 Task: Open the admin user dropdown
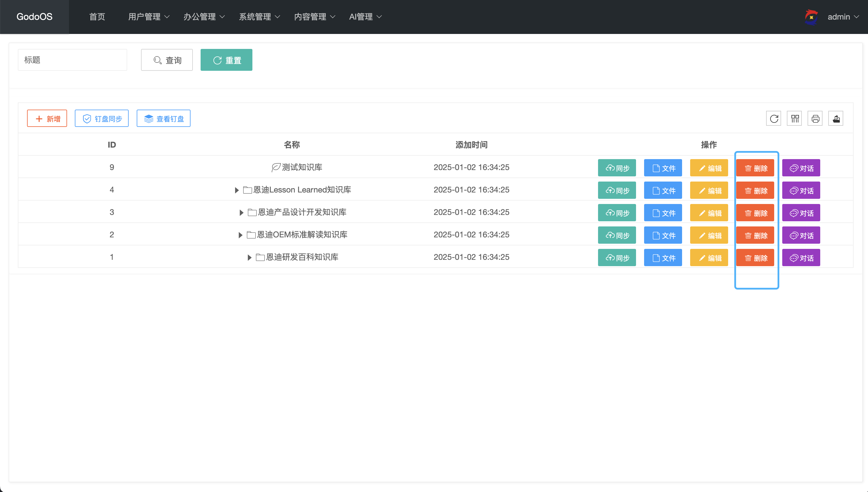click(843, 17)
